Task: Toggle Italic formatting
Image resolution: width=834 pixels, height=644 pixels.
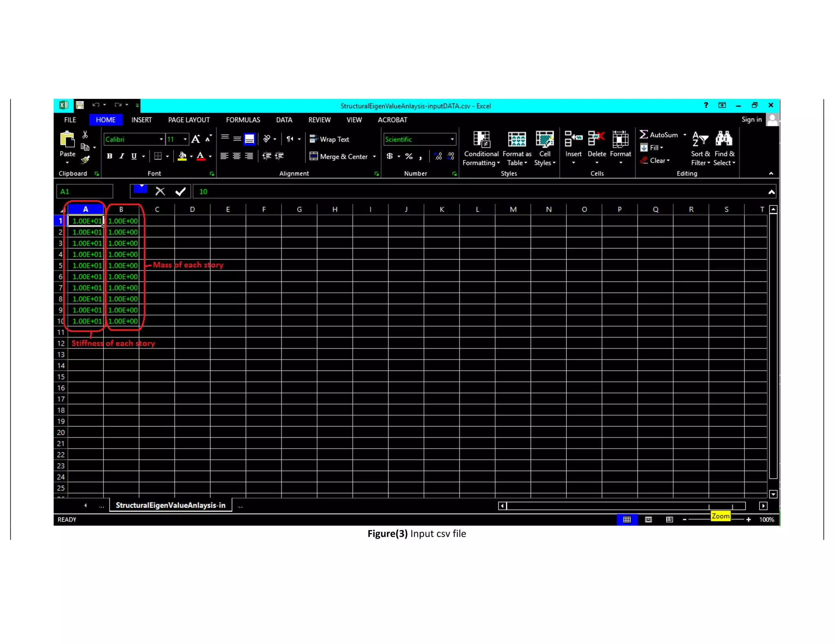Action: click(122, 156)
